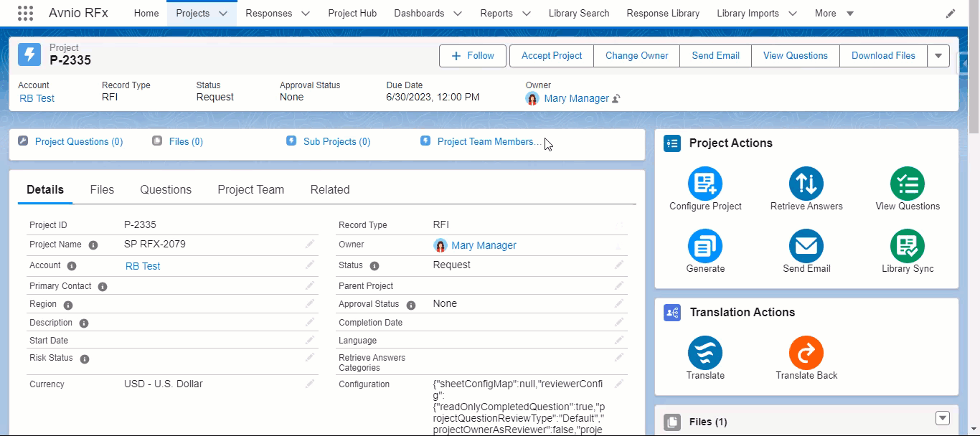Edit the Project Name field pencil
The height and width of the screenshot is (436, 980).
(x=310, y=245)
